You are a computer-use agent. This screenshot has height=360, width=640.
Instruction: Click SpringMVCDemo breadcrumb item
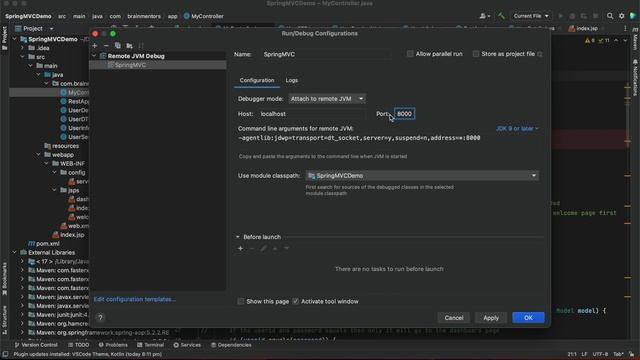[x=28, y=16]
